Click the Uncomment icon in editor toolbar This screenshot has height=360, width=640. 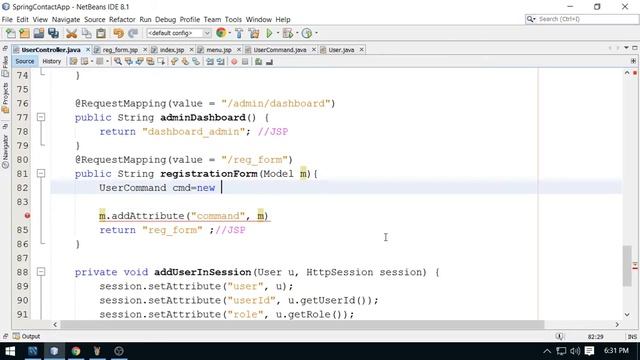269,62
